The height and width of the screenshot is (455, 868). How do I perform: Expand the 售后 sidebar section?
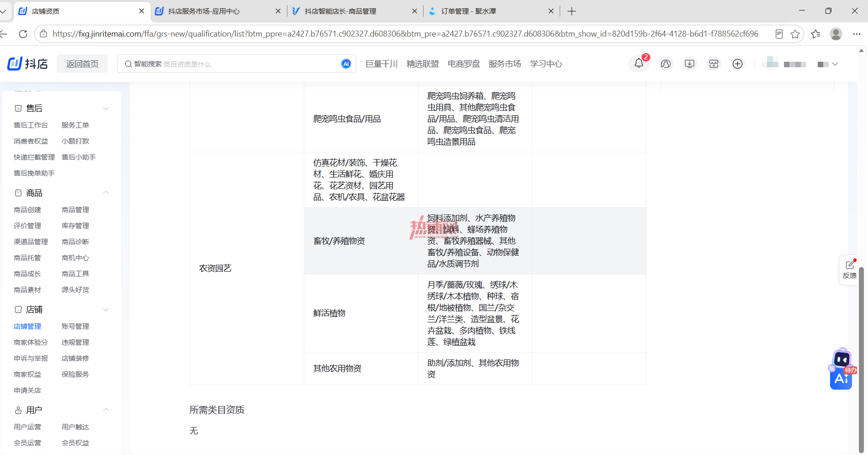click(x=106, y=108)
